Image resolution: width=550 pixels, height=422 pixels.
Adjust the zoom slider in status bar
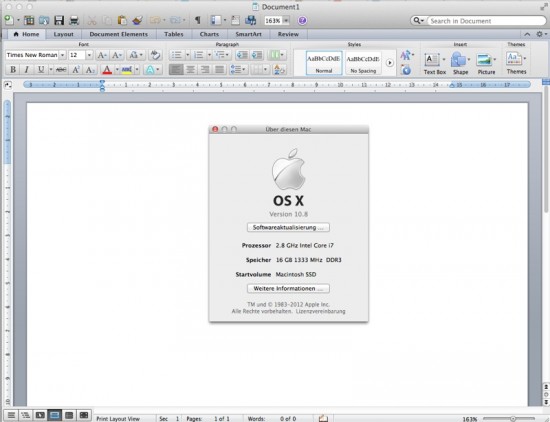pyautogui.click(x=513, y=419)
